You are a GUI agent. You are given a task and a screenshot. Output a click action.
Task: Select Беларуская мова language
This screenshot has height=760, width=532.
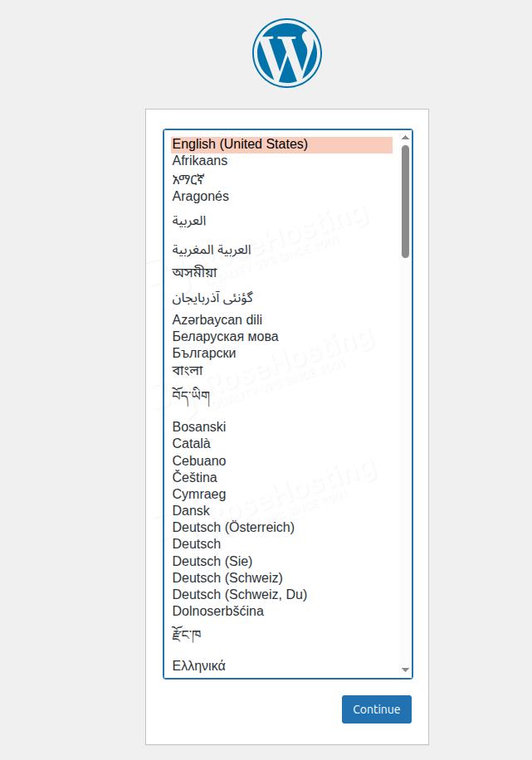(282, 336)
